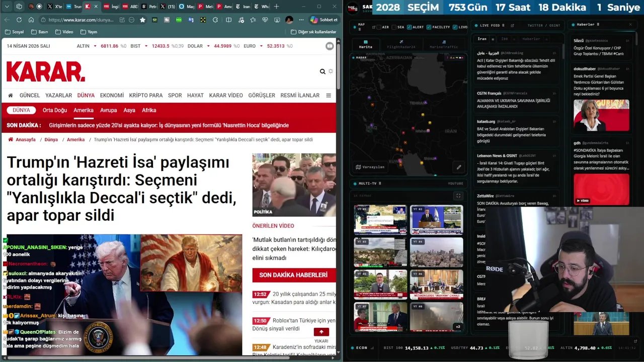Expand the EURO rate dropdown arrow
The width and height of the screenshot is (644, 362).
click(261, 46)
